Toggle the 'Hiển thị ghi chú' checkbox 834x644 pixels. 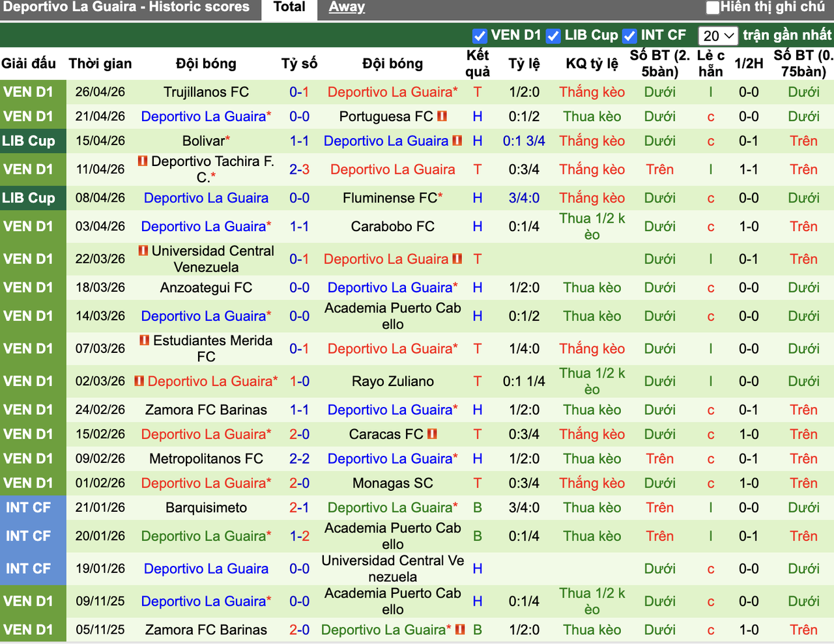[x=713, y=7]
